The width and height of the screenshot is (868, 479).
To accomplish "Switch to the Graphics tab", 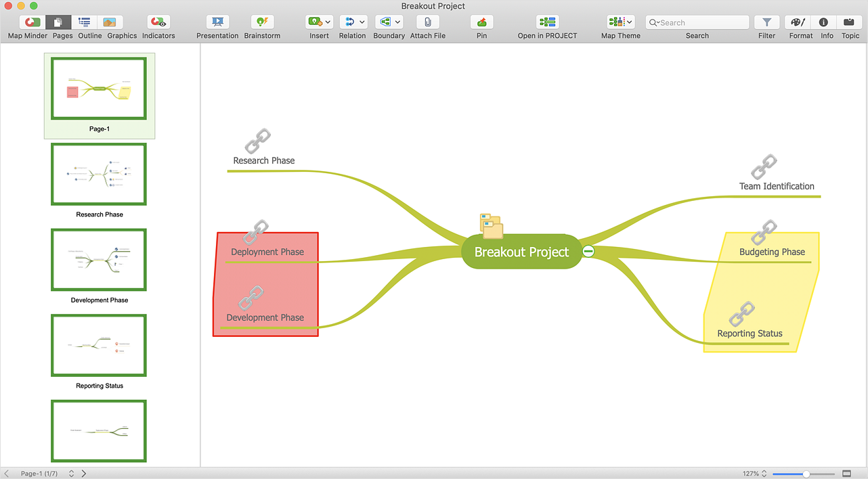I will pyautogui.click(x=110, y=22).
